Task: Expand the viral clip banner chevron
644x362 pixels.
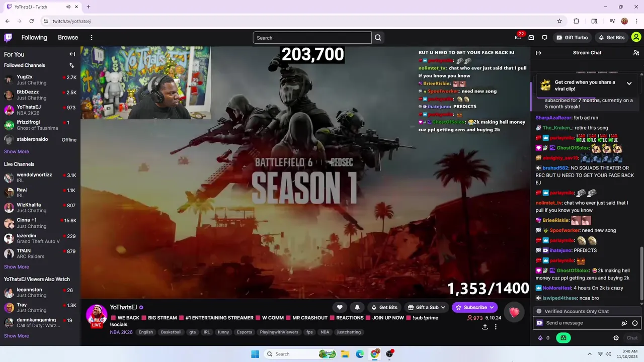Action: pyautogui.click(x=629, y=83)
